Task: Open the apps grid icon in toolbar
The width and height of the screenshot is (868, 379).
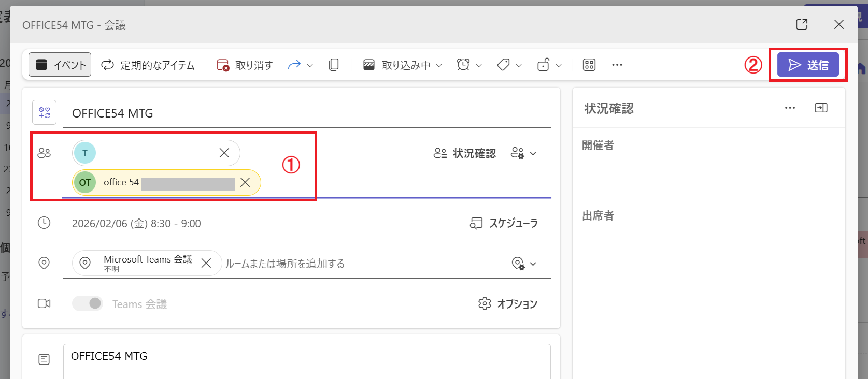Action: click(x=589, y=65)
